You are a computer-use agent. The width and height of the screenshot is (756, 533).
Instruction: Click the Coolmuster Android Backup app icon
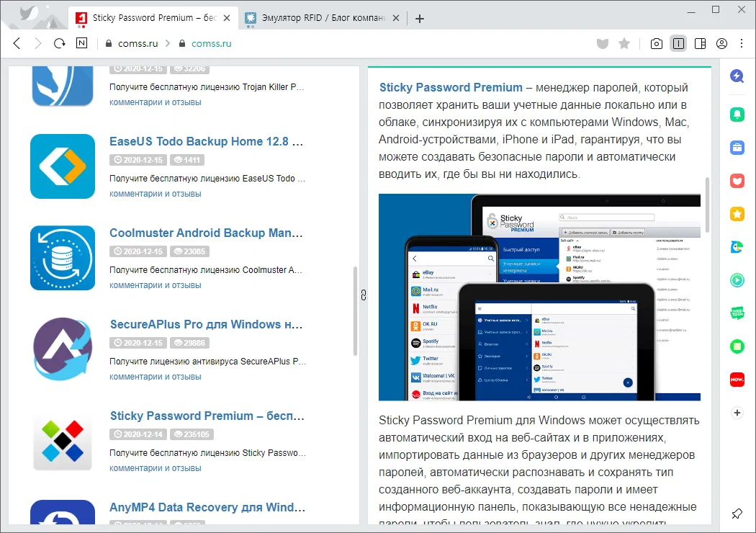63,258
